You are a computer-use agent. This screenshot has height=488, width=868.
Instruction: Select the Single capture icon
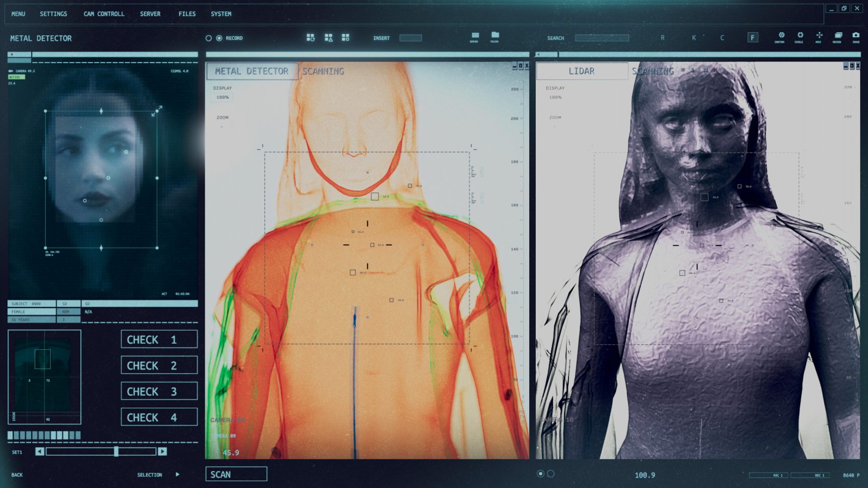click(x=800, y=36)
